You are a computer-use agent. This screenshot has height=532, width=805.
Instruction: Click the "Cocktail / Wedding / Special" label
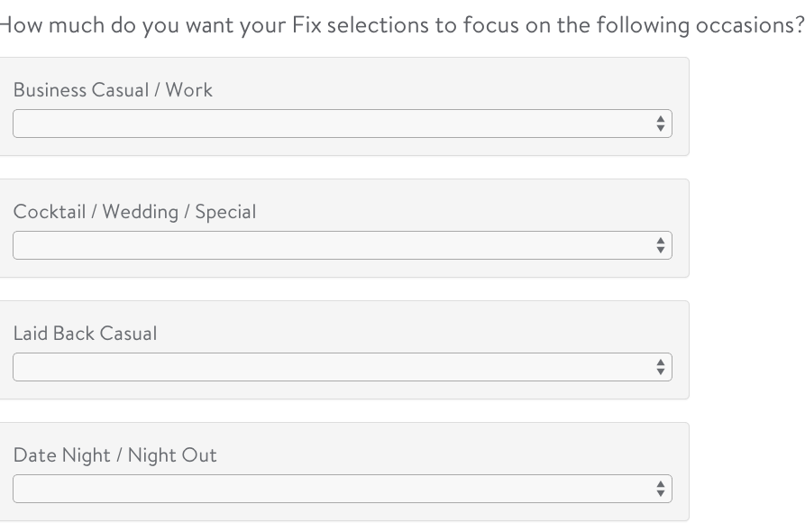click(x=134, y=212)
